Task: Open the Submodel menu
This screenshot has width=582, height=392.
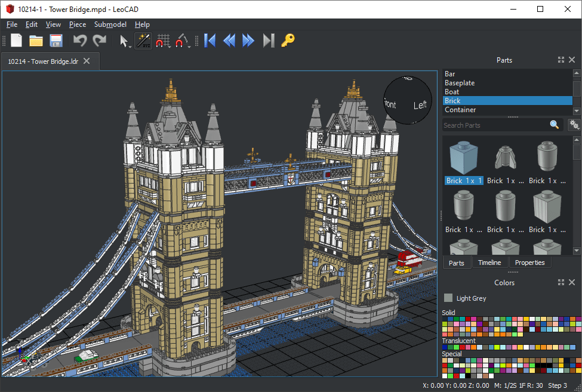Action: click(110, 24)
